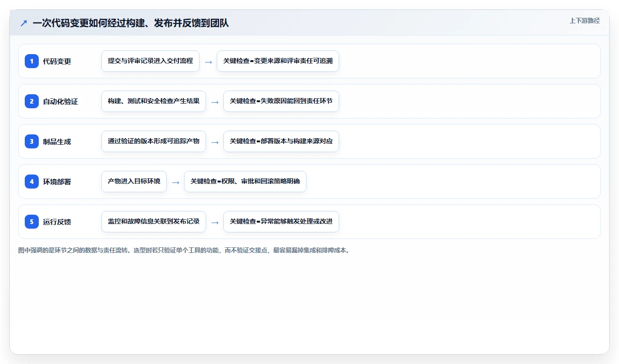Select step badge number 3
619x364 pixels.
tap(32, 141)
